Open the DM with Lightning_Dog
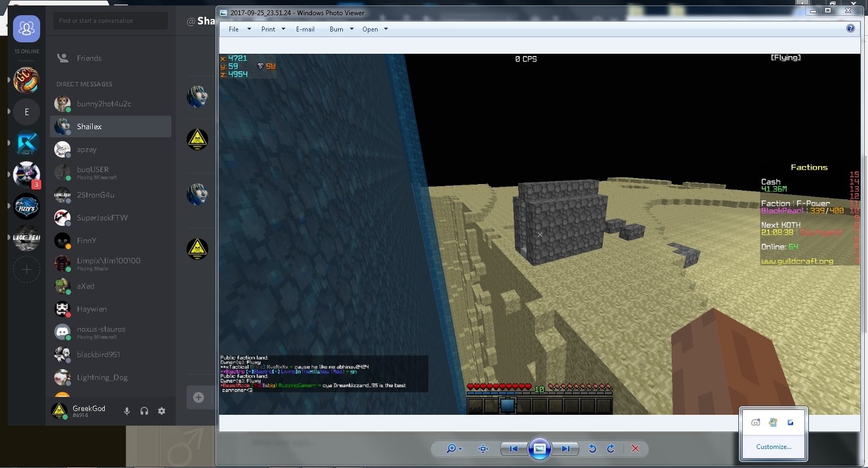This screenshot has height=468, width=868. click(111, 377)
